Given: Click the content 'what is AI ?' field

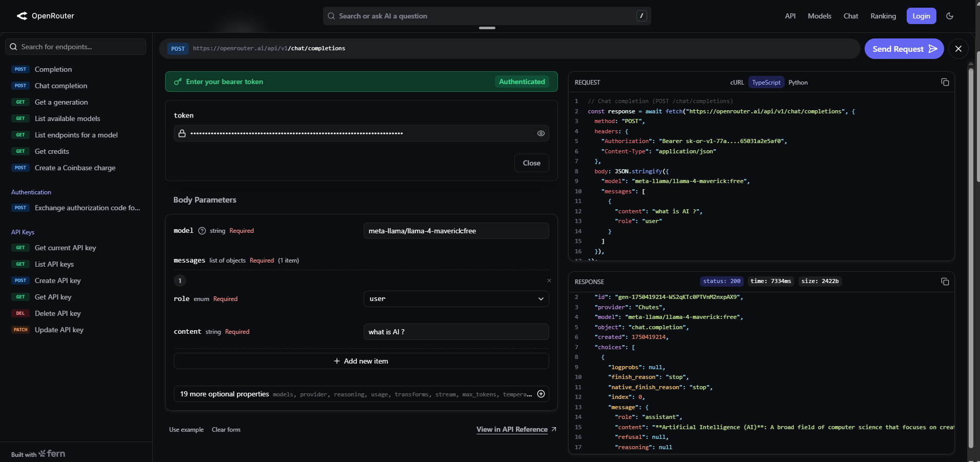Looking at the screenshot, I should pyautogui.click(x=456, y=332).
